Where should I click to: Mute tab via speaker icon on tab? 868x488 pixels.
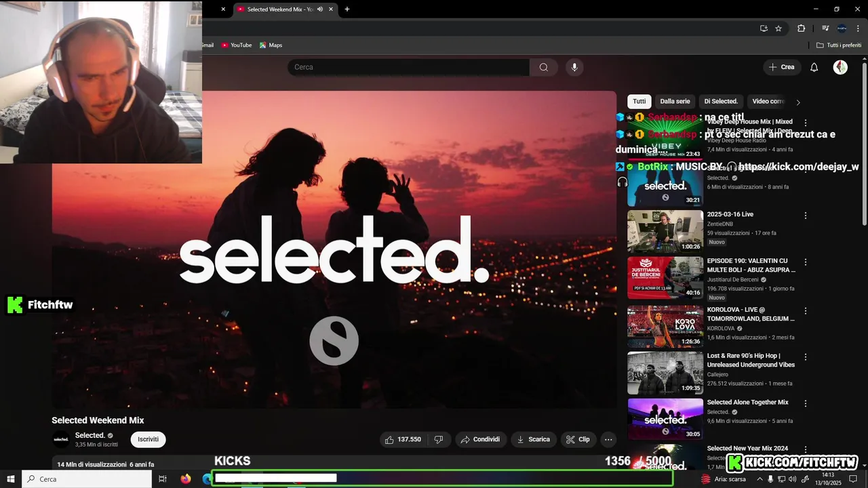tap(319, 9)
